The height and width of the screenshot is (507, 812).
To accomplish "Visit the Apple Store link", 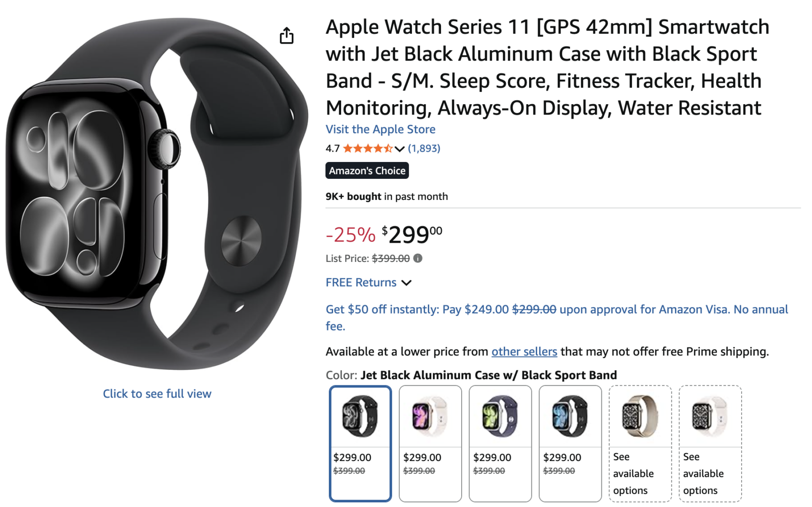I will click(x=380, y=129).
